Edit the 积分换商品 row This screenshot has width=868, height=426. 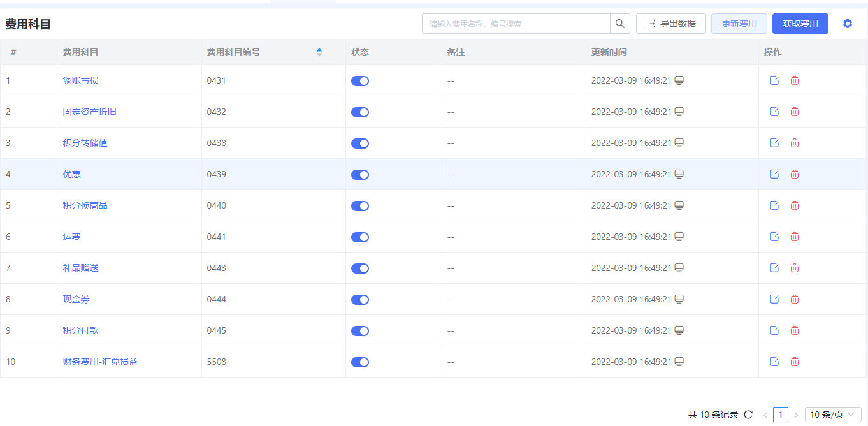[774, 205]
